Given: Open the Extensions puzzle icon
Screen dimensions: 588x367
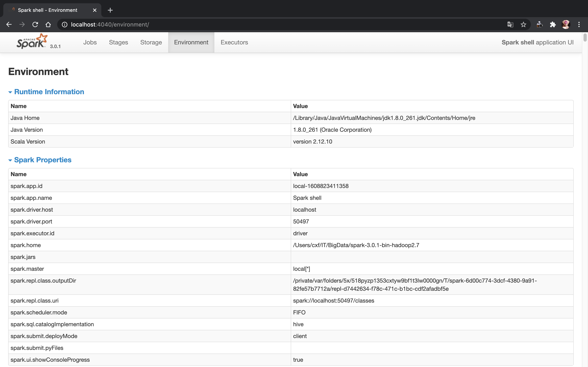Looking at the screenshot, I should click(x=553, y=24).
